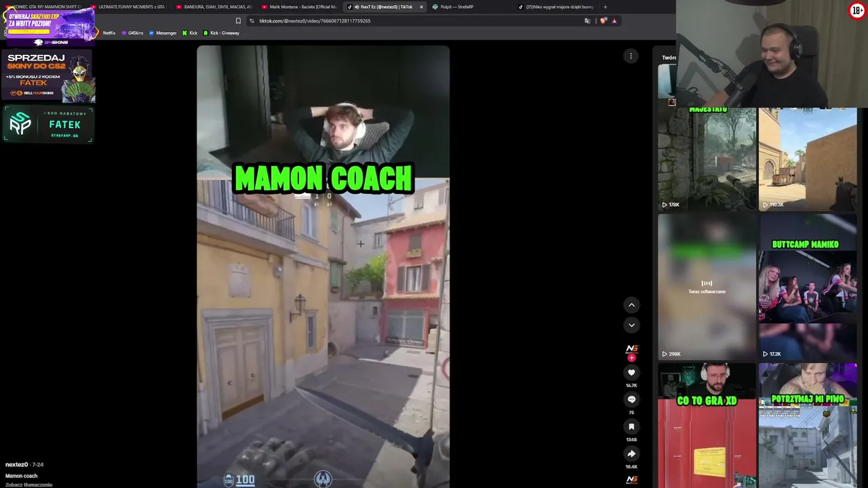Viewport: 868px width, 488px height.
Task: Follow the creator with the red plus badge
Action: (631, 358)
